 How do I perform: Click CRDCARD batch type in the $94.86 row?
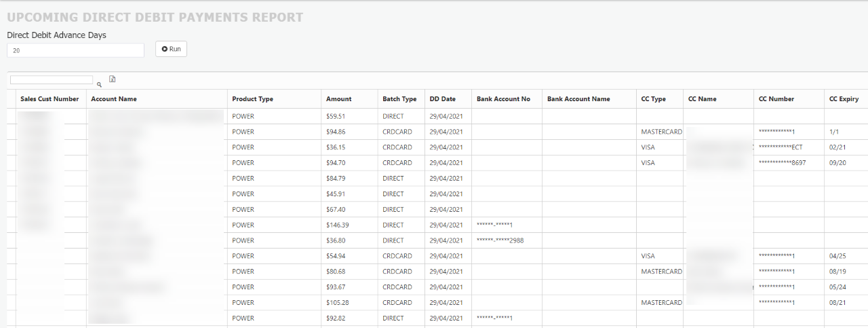397,132
